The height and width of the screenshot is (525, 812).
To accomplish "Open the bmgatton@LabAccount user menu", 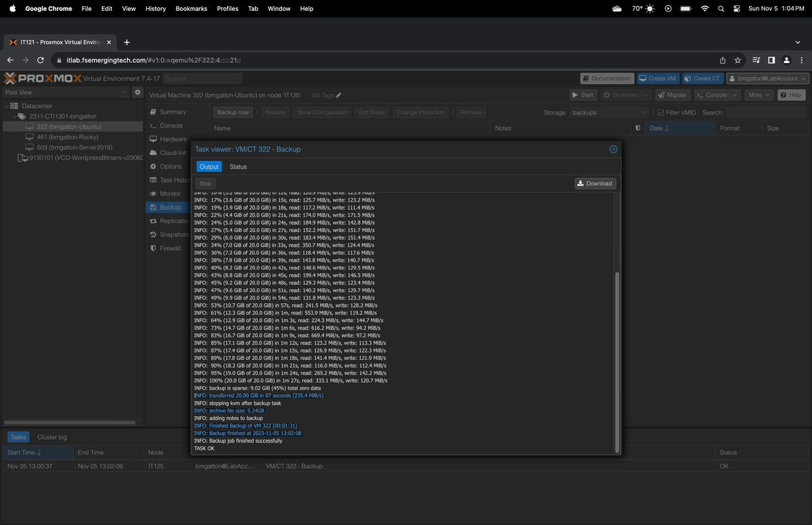I will [767, 78].
